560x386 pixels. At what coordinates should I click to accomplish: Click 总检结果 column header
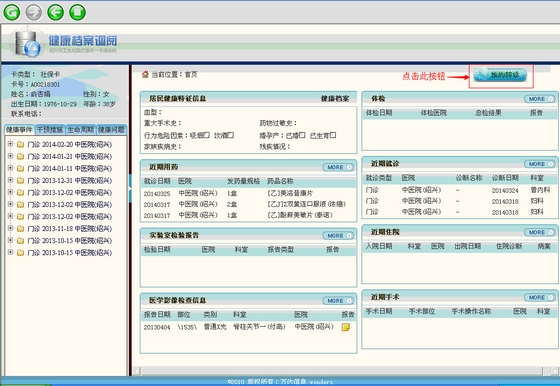point(488,113)
